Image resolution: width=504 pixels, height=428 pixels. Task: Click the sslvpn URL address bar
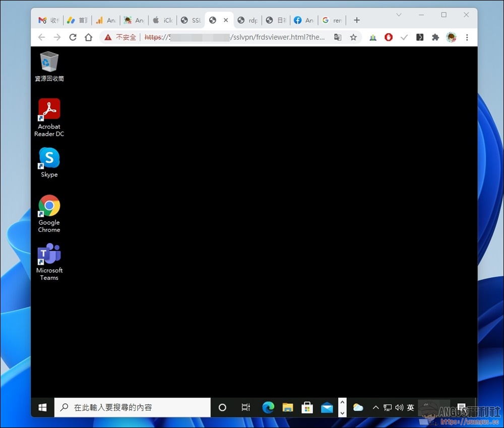pyautogui.click(x=235, y=37)
